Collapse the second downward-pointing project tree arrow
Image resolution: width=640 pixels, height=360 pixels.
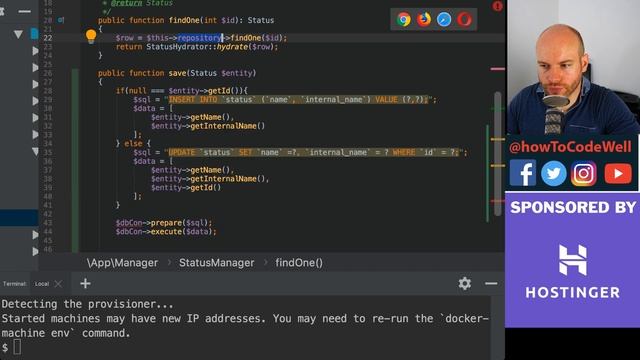click(x=36, y=152)
